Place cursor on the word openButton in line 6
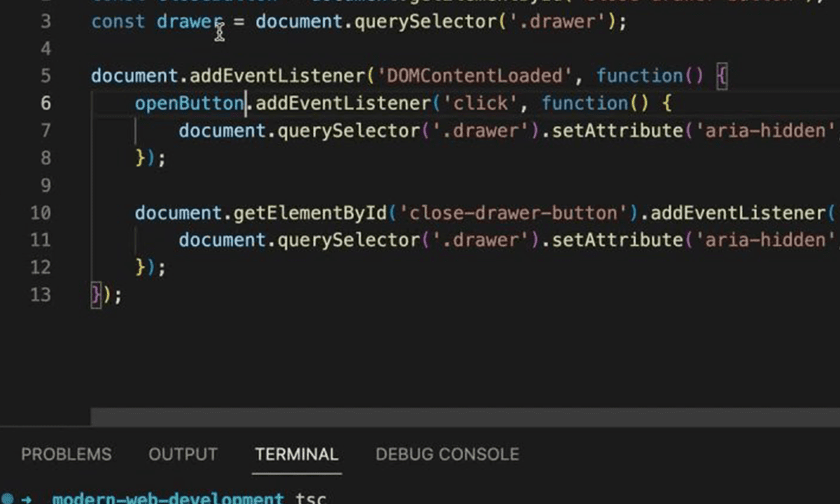Viewport: 840px width, 504px height. pos(189,103)
